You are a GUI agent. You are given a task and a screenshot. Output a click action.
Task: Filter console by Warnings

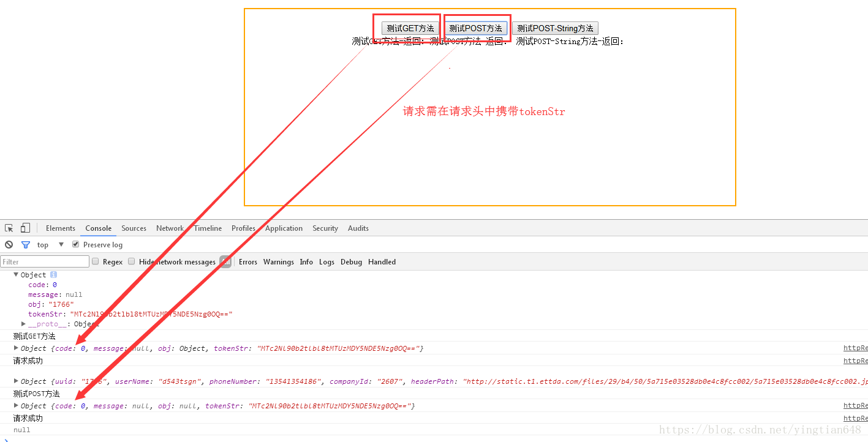click(279, 262)
